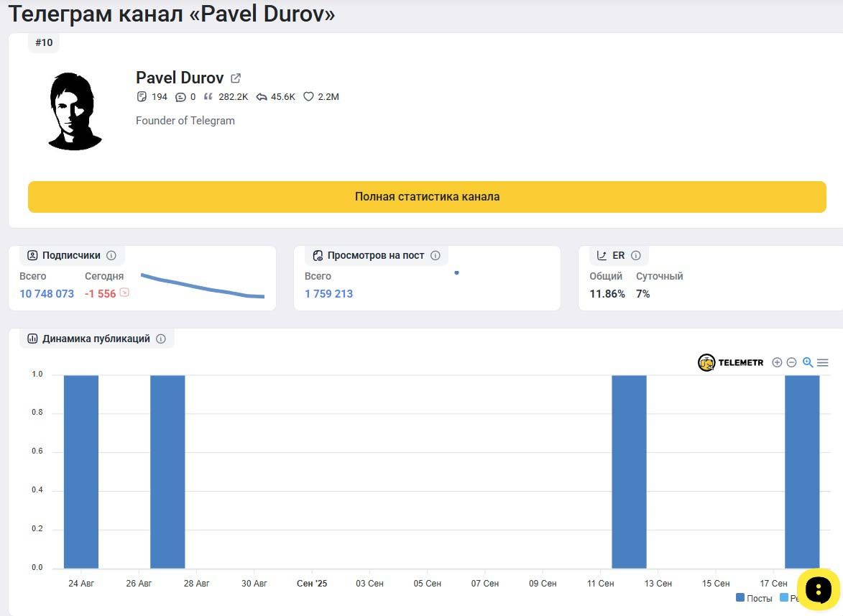
Task: Click the TELEMETR logo on chart
Action: click(731, 362)
